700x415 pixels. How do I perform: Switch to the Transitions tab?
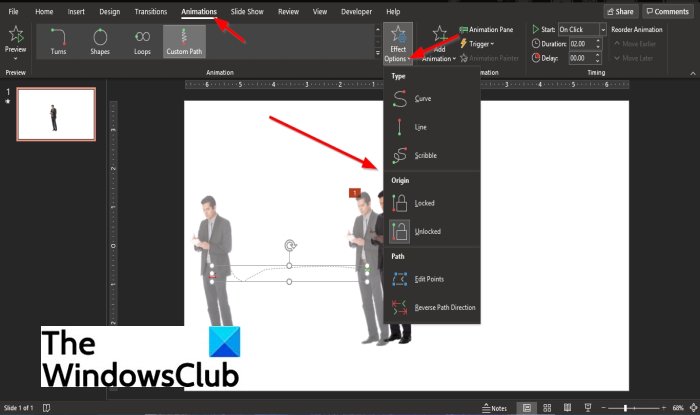(x=150, y=12)
